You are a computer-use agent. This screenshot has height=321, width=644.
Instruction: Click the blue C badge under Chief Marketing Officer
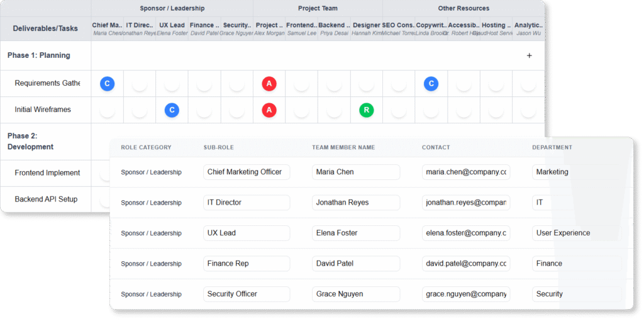(108, 83)
